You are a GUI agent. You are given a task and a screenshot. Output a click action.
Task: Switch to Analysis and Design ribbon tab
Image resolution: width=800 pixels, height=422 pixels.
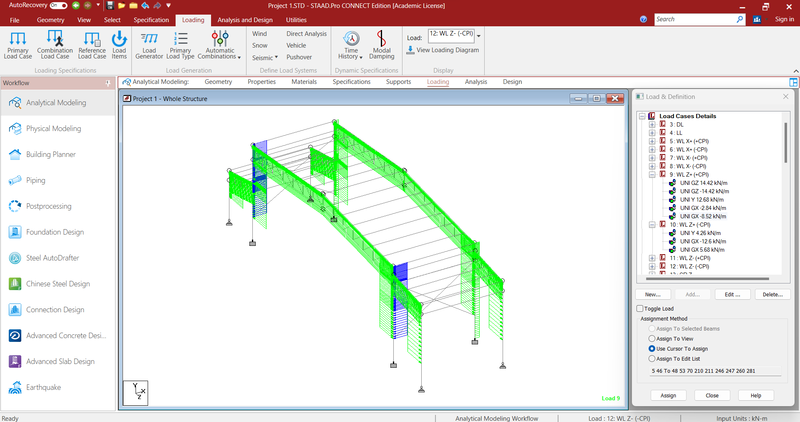coord(245,20)
